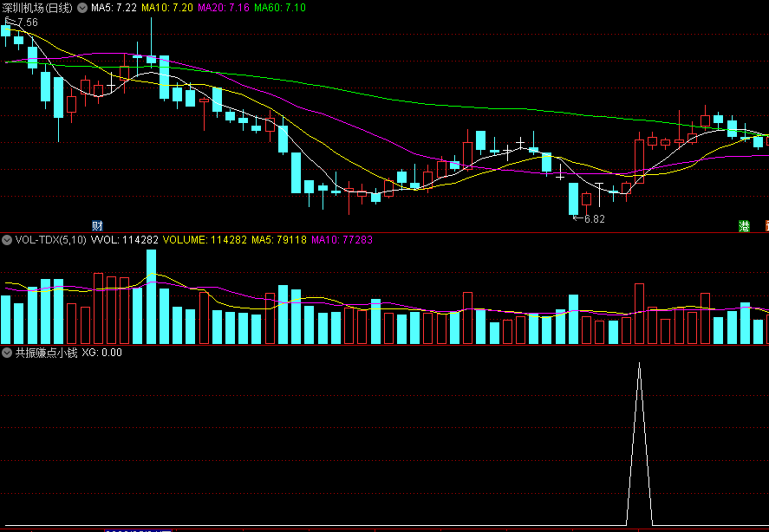Click the green 港 marker icon
This screenshot has height=532, width=769.
pos(745,226)
